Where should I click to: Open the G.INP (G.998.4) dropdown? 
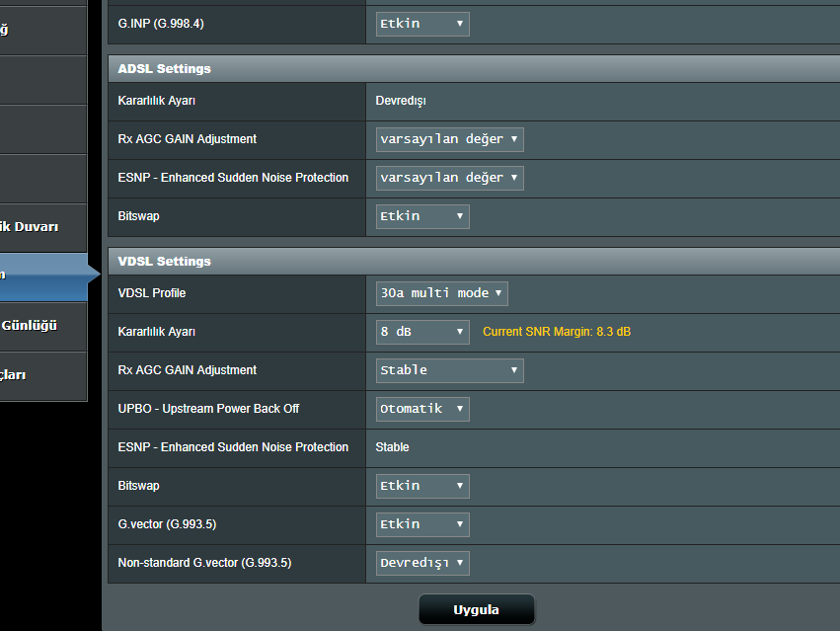(x=421, y=24)
